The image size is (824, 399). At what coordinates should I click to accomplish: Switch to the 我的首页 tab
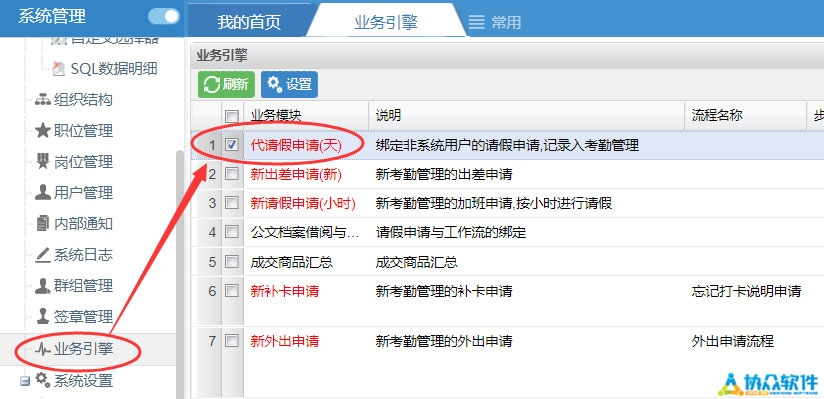(249, 22)
